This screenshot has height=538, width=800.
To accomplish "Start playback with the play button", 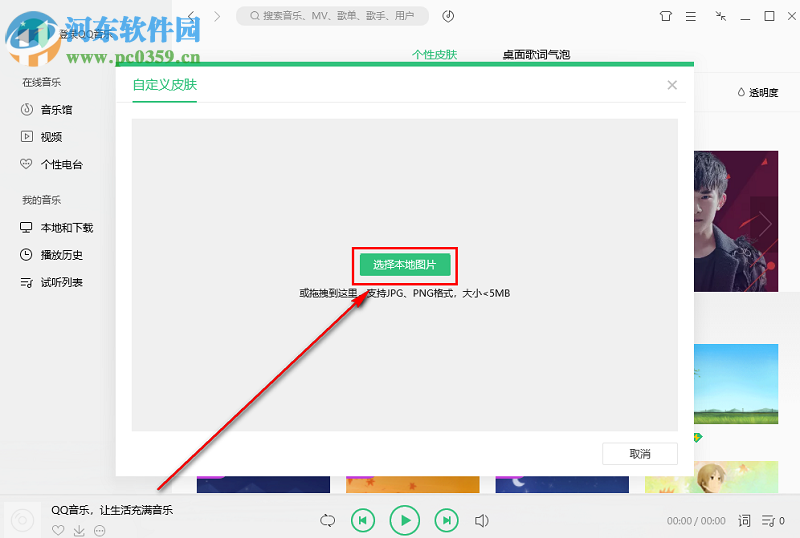I will [405, 521].
